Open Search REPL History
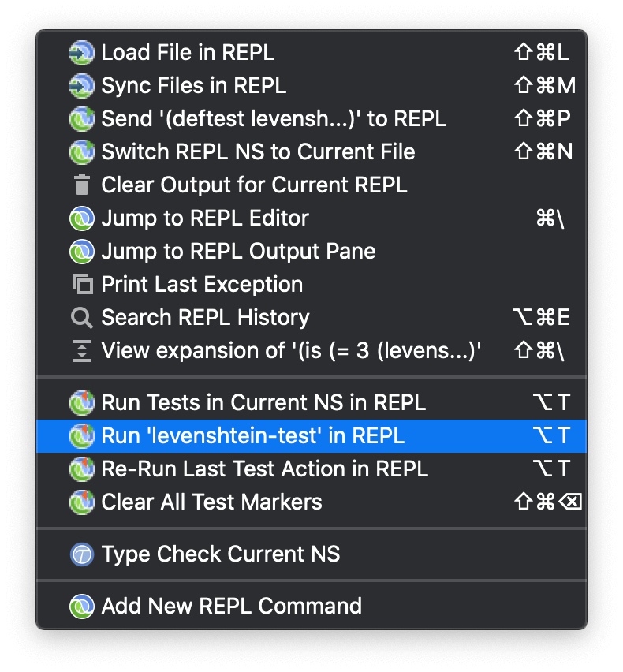Screen dimensions: 623x672 tap(311, 318)
